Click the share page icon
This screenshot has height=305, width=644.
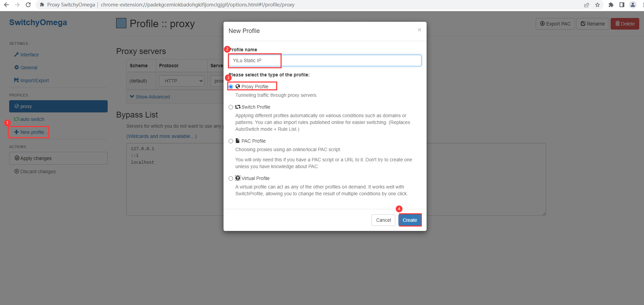click(587, 5)
